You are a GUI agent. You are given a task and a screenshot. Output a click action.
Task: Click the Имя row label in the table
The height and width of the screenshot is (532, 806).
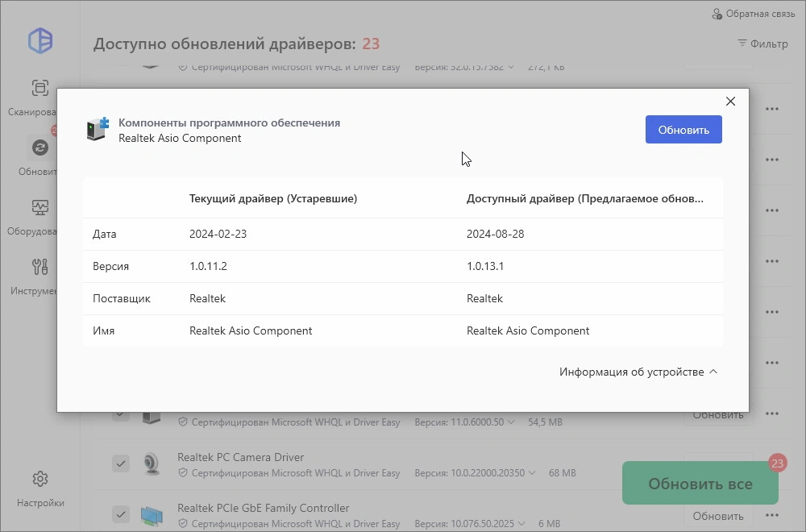(x=103, y=330)
